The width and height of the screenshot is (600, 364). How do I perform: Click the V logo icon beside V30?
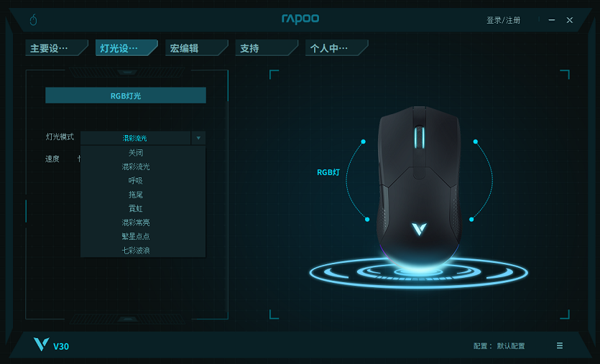pyautogui.click(x=42, y=344)
